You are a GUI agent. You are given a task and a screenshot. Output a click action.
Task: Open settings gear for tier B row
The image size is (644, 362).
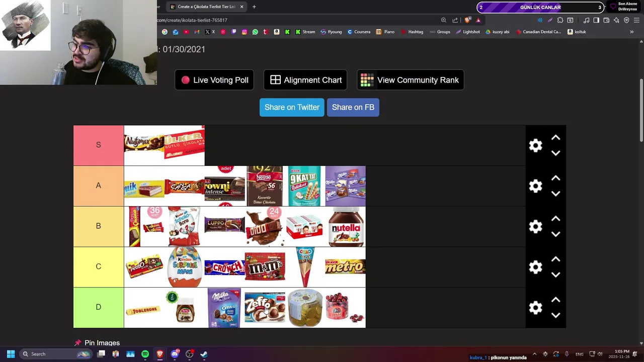click(x=535, y=227)
